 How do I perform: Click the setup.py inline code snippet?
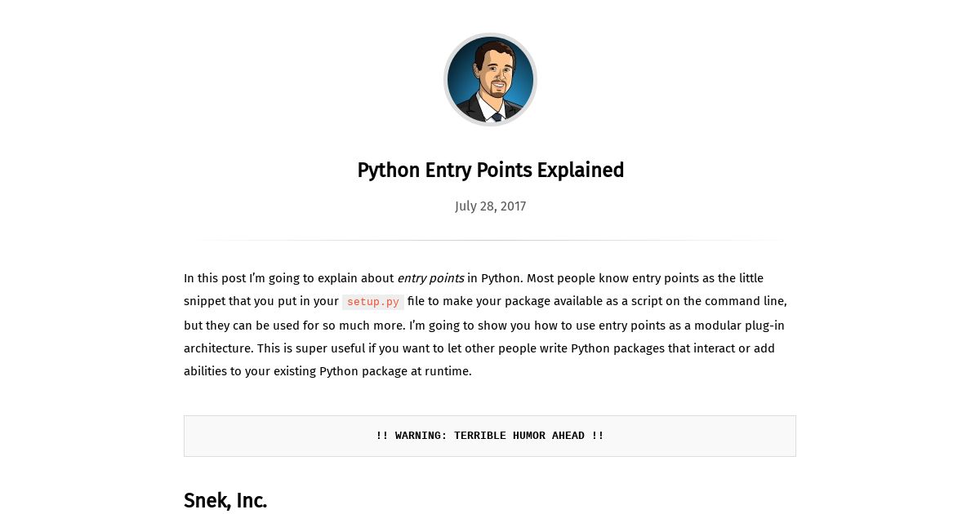373,302
